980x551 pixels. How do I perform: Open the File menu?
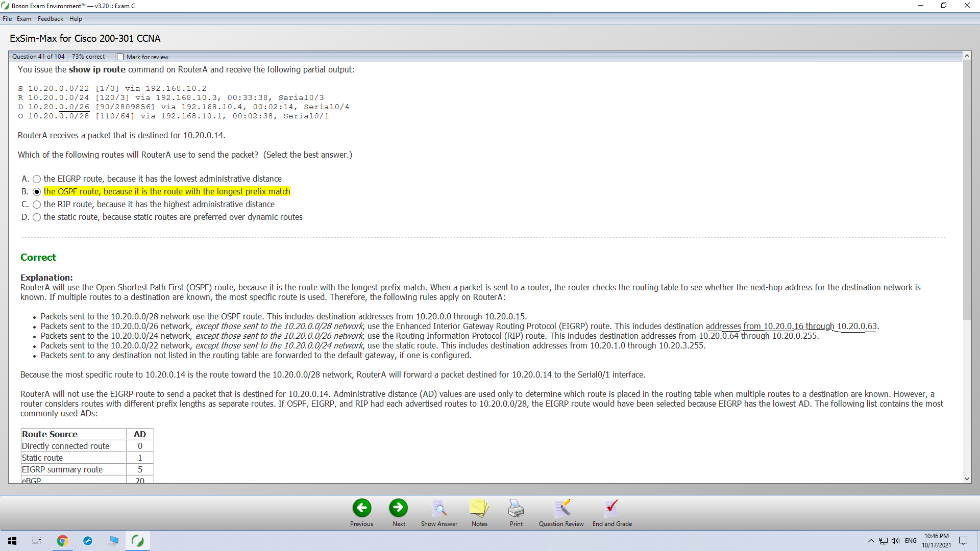coord(7,19)
